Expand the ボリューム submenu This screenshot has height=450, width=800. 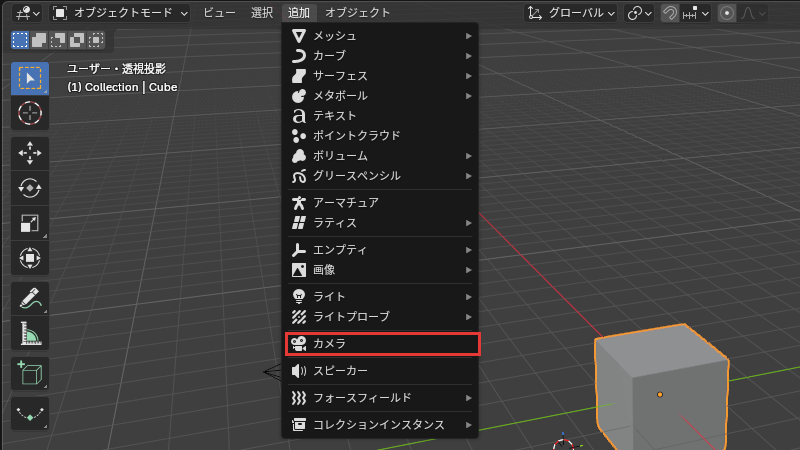381,156
